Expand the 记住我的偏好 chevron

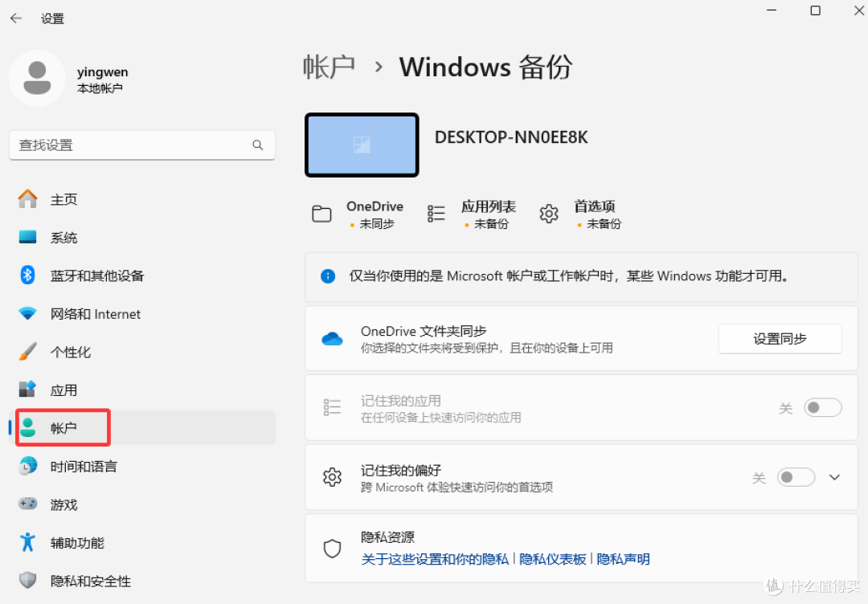click(835, 477)
